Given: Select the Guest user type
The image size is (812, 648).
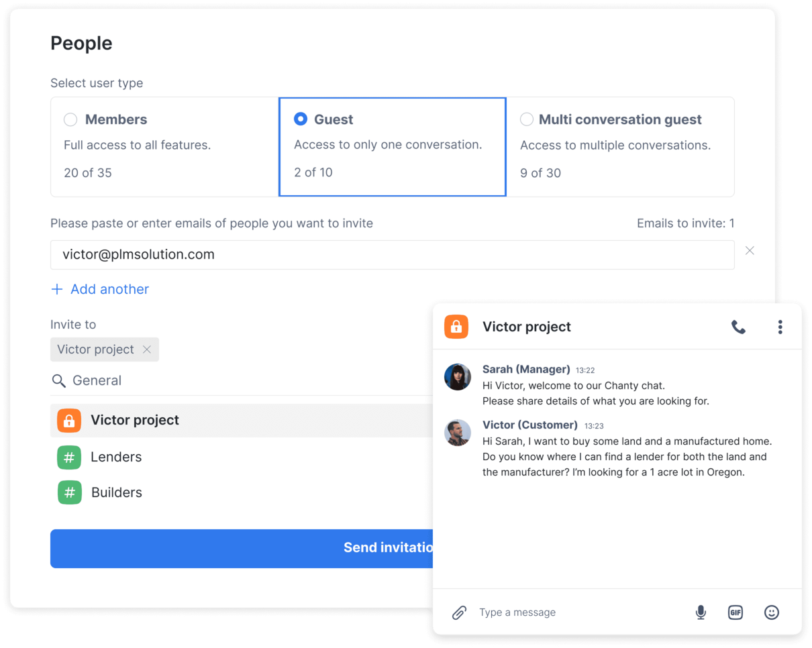Looking at the screenshot, I should pos(301,119).
